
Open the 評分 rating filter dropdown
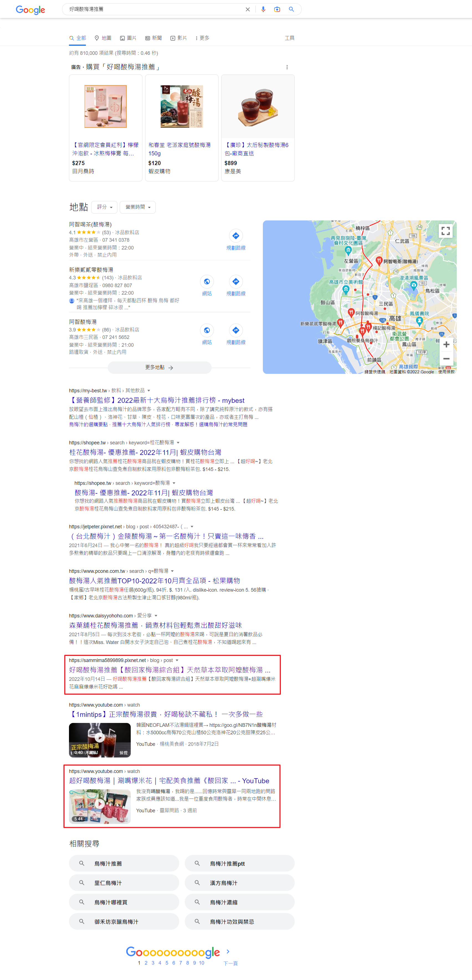pyautogui.click(x=104, y=207)
